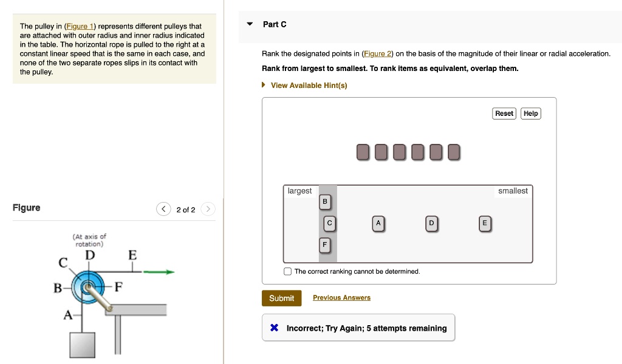Open the Help button

[x=531, y=113]
